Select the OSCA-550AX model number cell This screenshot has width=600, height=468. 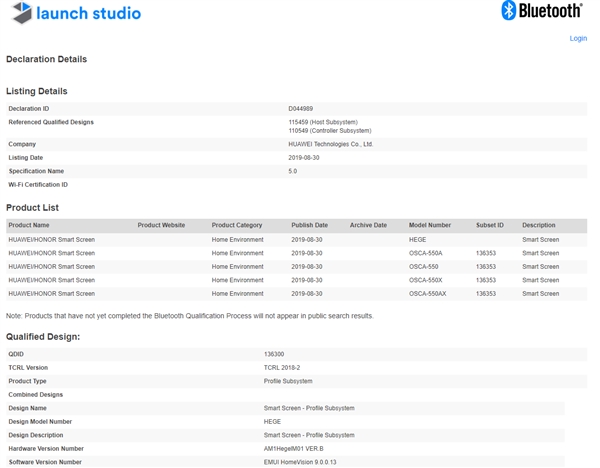click(x=428, y=294)
